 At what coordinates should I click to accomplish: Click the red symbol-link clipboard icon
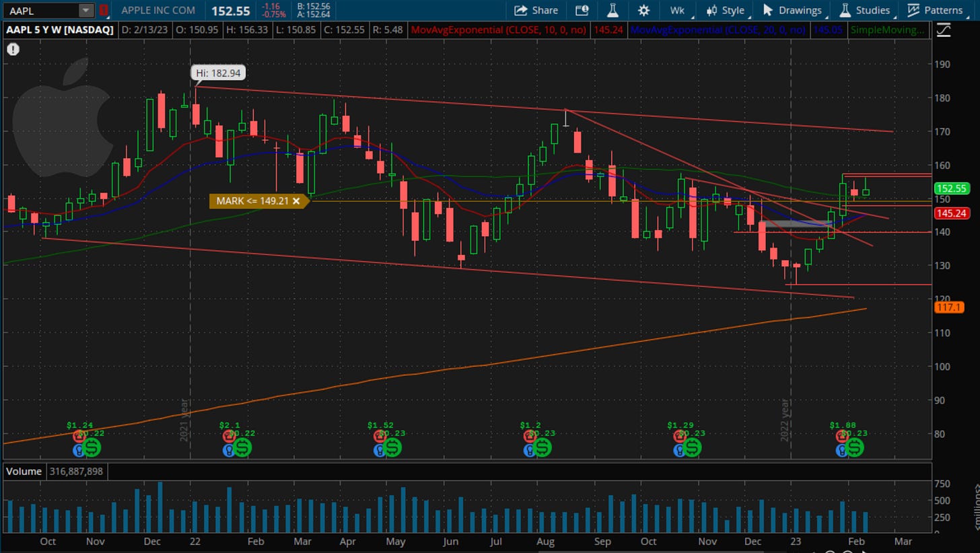tap(103, 10)
